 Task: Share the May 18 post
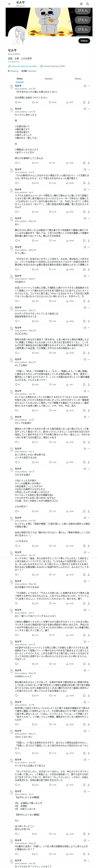(89, 241)
